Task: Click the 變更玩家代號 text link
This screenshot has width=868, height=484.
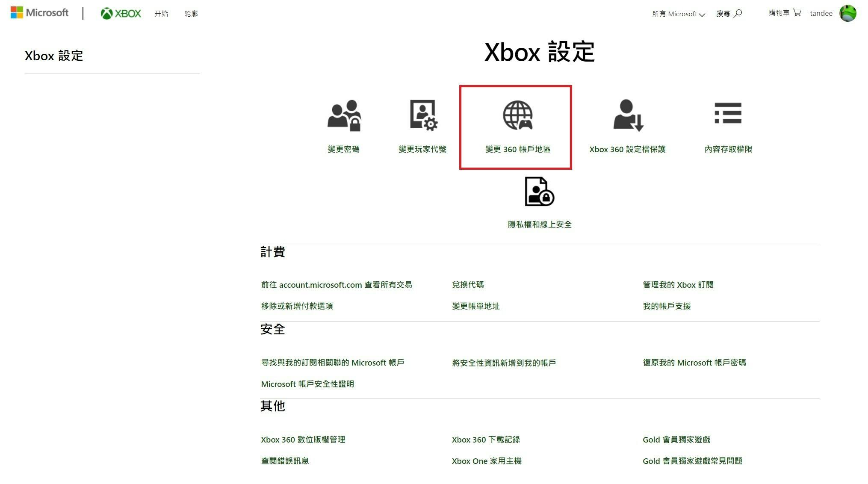Action: 422,149
